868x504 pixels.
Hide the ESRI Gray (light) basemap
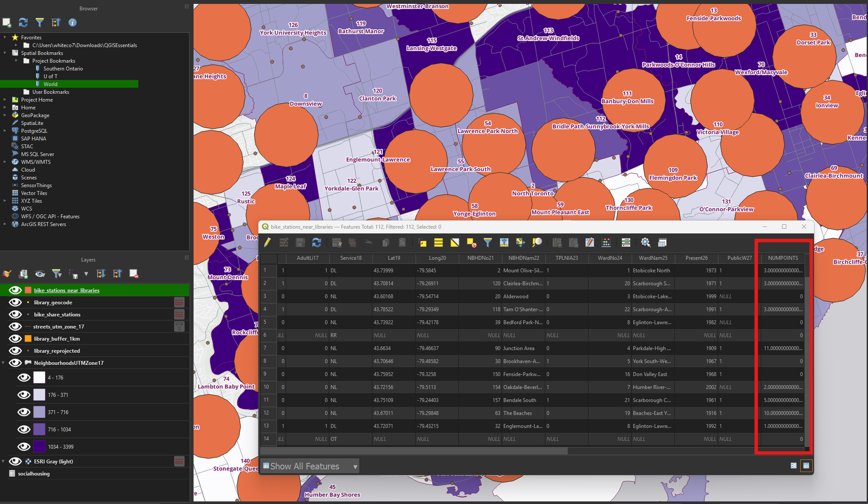pyautogui.click(x=15, y=461)
